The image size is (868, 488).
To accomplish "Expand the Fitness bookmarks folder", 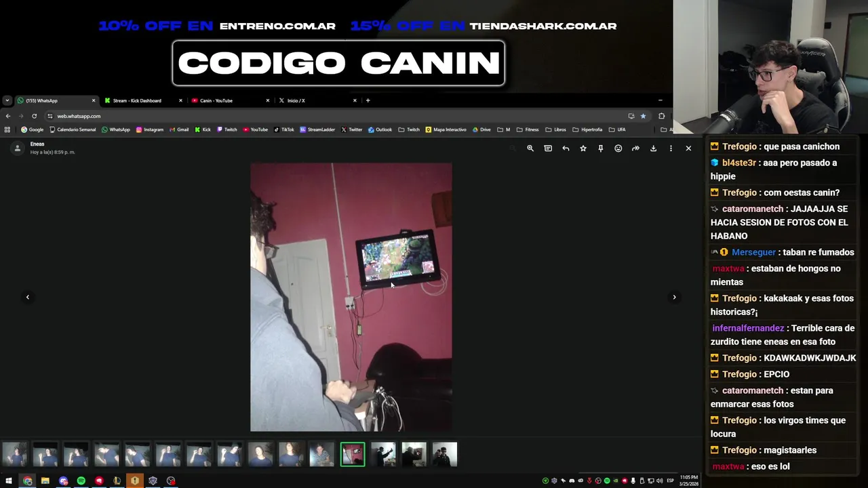I will 527,129.
